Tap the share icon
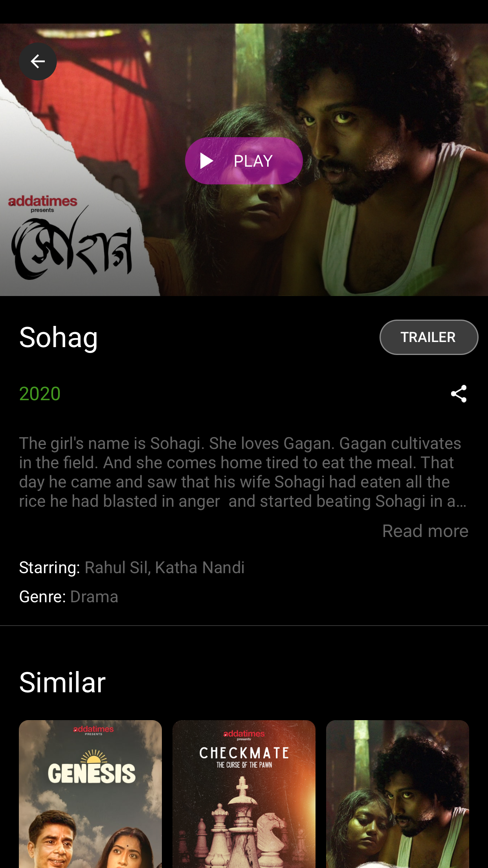This screenshot has height=868, width=488. [459, 394]
